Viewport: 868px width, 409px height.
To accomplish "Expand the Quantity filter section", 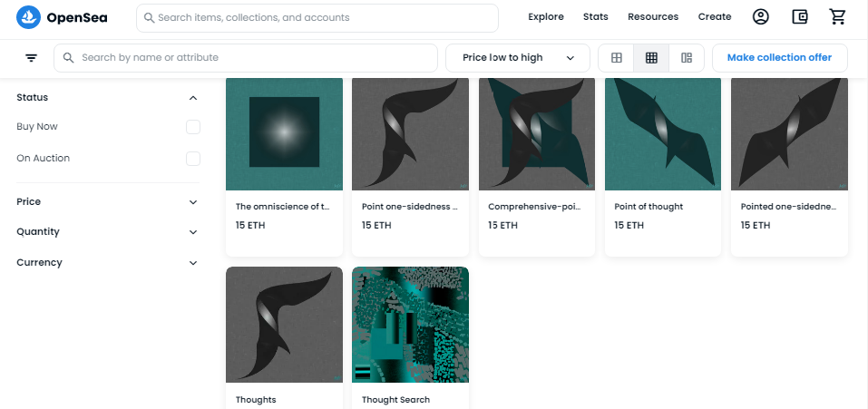I will [192, 232].
